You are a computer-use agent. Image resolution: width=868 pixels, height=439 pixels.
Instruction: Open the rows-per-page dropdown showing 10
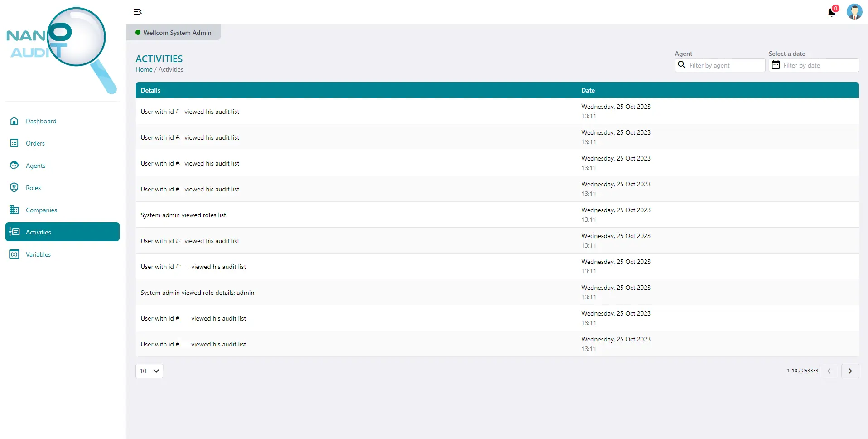pos(149,371)
